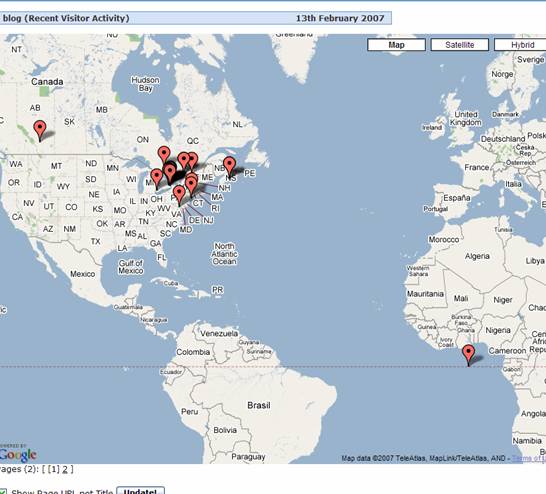Click the marker in the Gulf of Guinea

468,355
